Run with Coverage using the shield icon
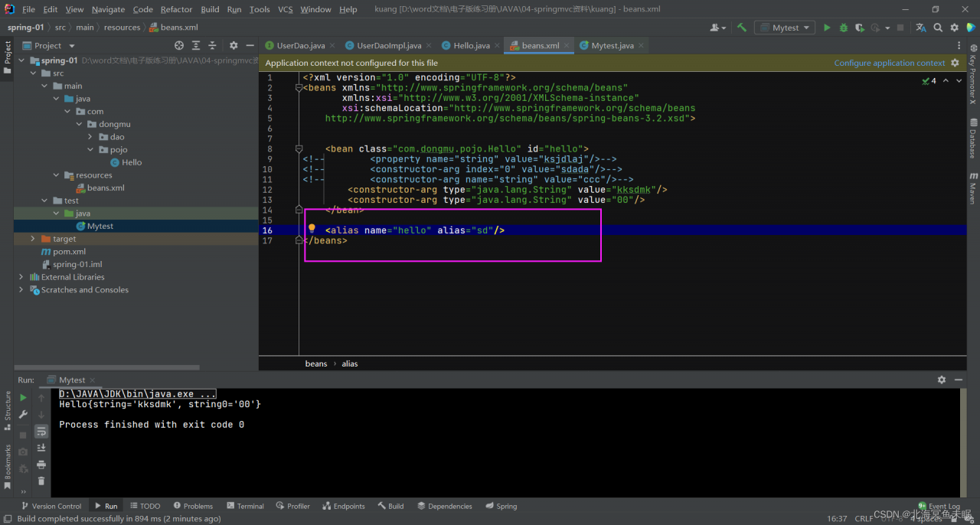Viewport: 980px width, 525px height. (860, 28)
